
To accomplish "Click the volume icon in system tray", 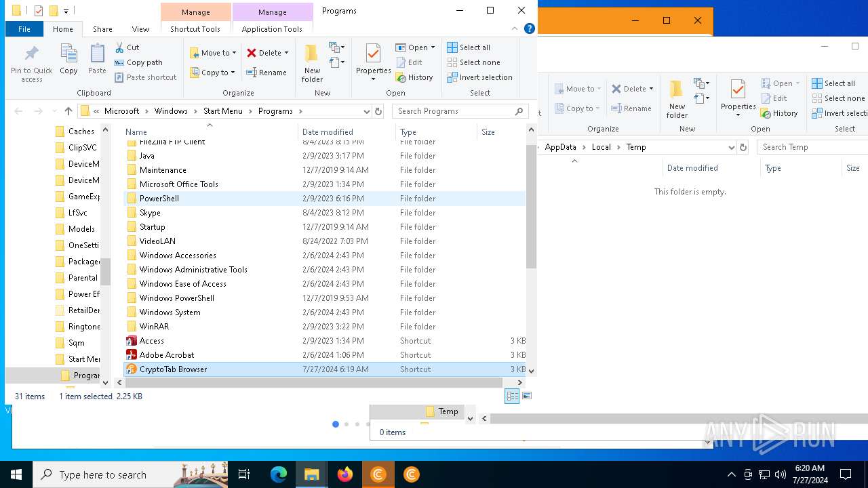I will point(781,475).
